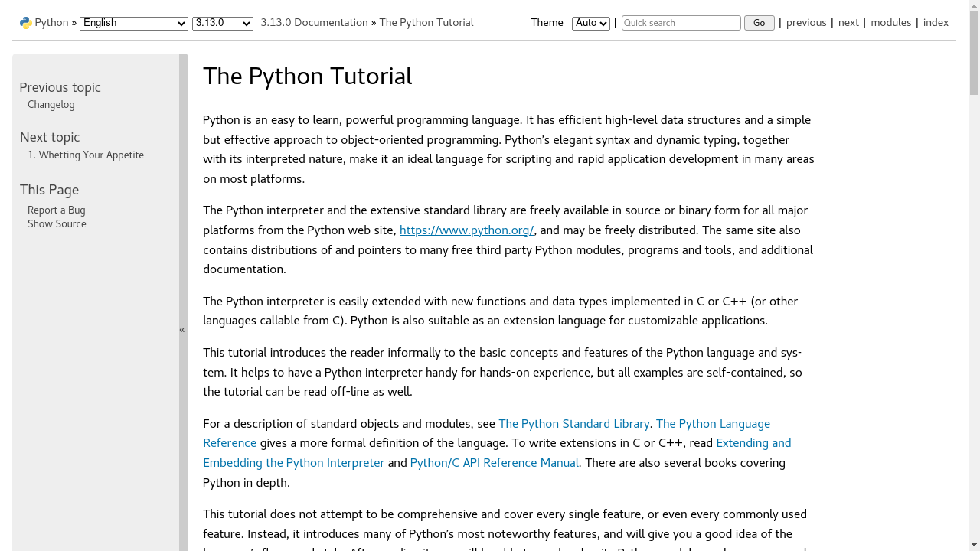Open the https://www.python.org/ link
980x551 pixels.
(467, 230)
